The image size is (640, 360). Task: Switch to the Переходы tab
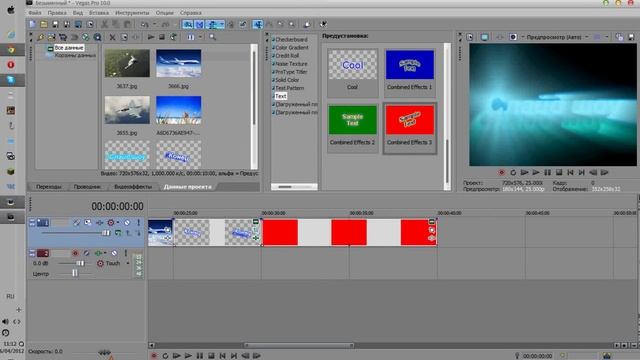tap(49, 187)
